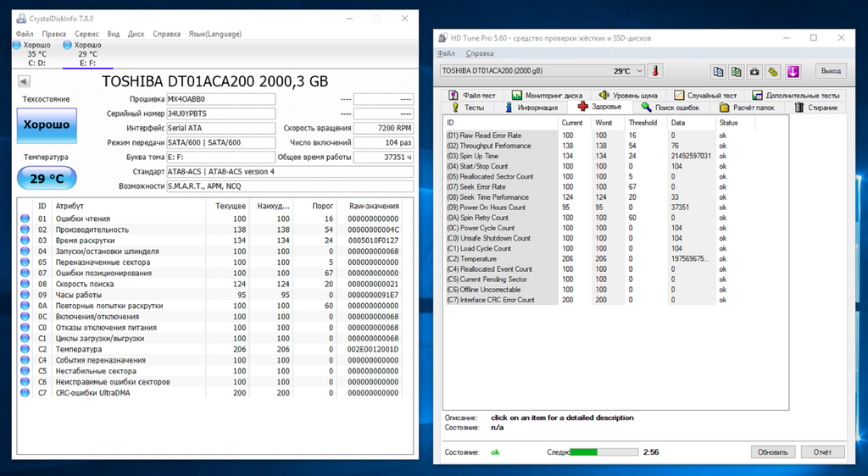The image size is (868, 476).
Task: Click the camera save screenshot icon
Action: click(x=754, y=71)
